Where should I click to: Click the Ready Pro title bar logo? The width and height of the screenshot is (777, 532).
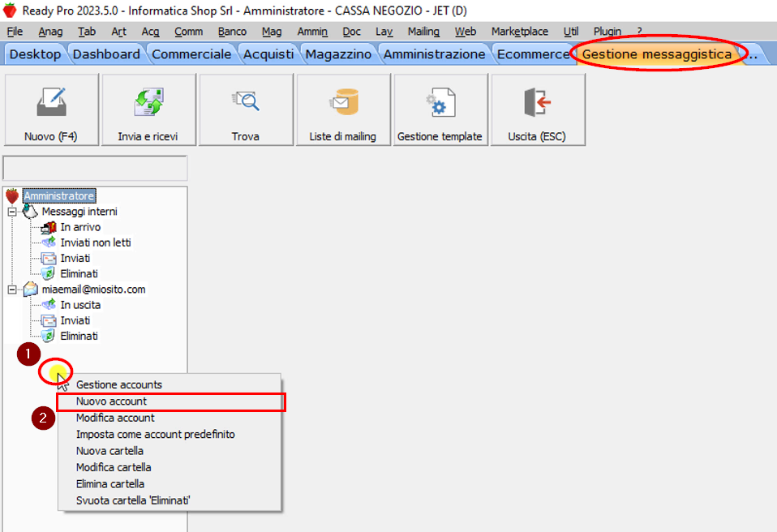click(10, 11)
